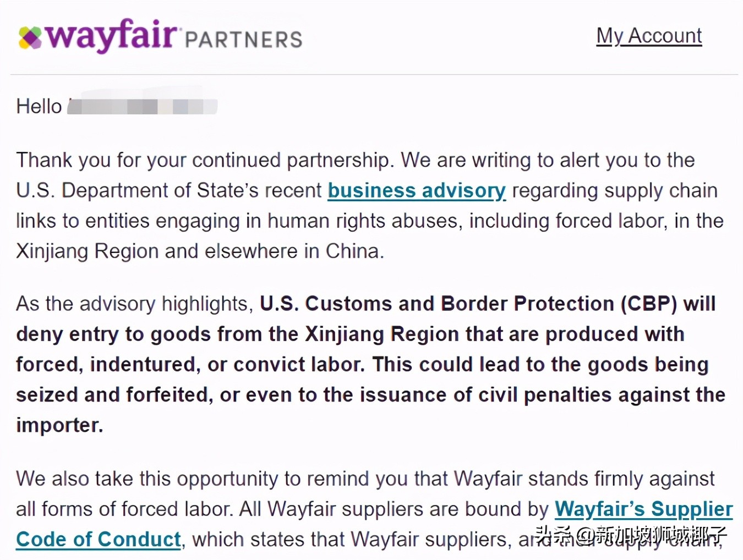The image size is (743, 560).
Task: Click the Hello greeting word
Action: coord(39,106)
